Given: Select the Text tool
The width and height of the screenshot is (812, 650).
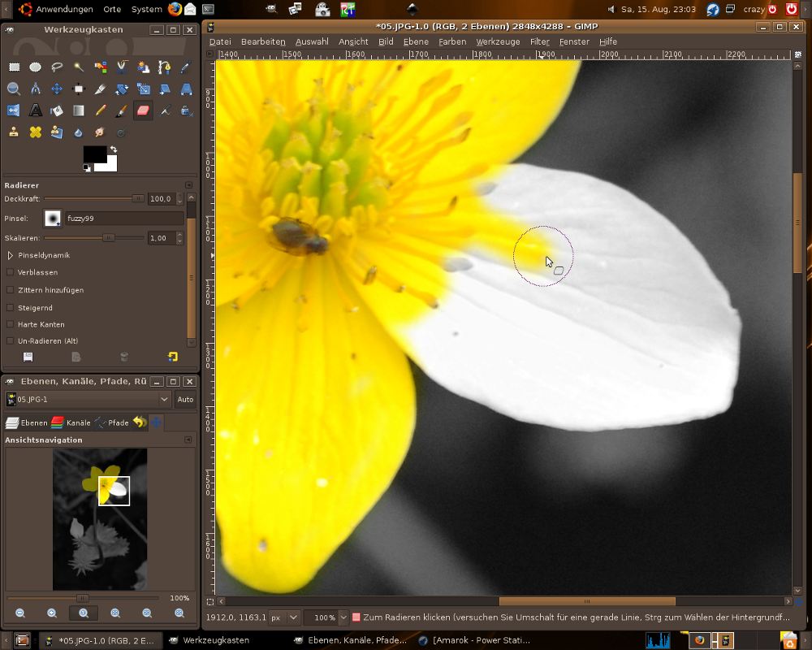Looking at the screenshot, I should (35, 110).
